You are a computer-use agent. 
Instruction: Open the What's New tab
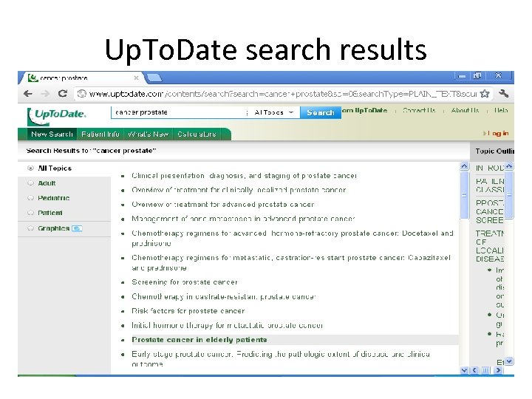tap(149, 134)
